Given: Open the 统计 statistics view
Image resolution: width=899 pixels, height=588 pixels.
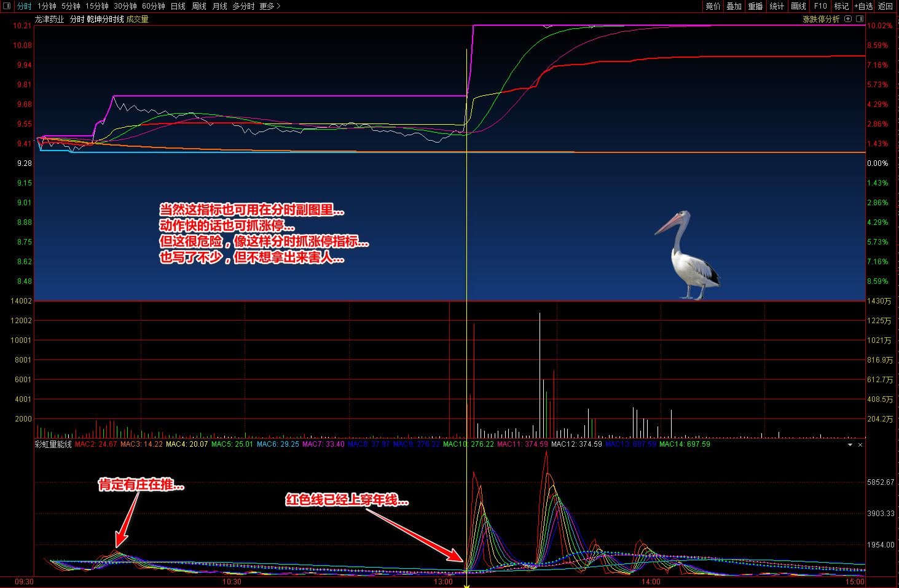Looking at the screenshot, I should pyautogui.click(x=777, y=6).
